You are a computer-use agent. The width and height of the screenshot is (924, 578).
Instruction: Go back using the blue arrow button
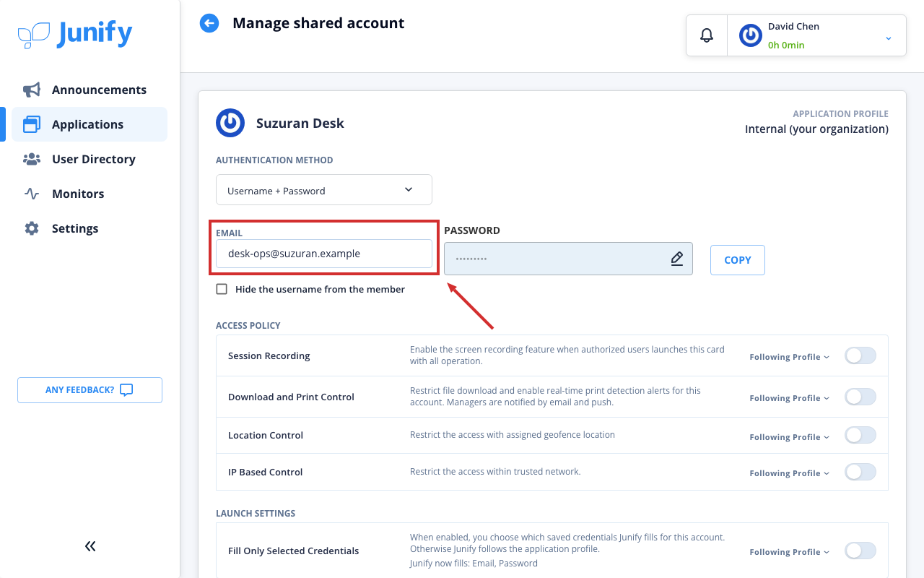click(209, 23)
